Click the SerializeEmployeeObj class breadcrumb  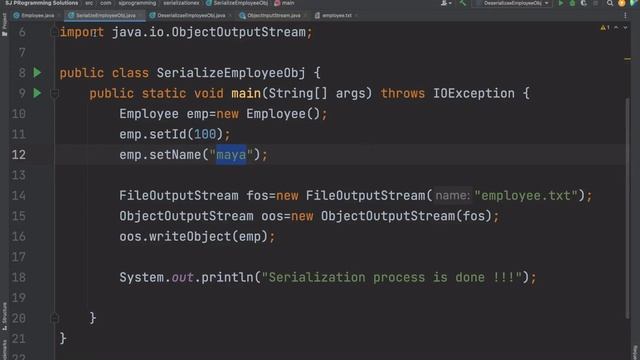pos(237,3)
